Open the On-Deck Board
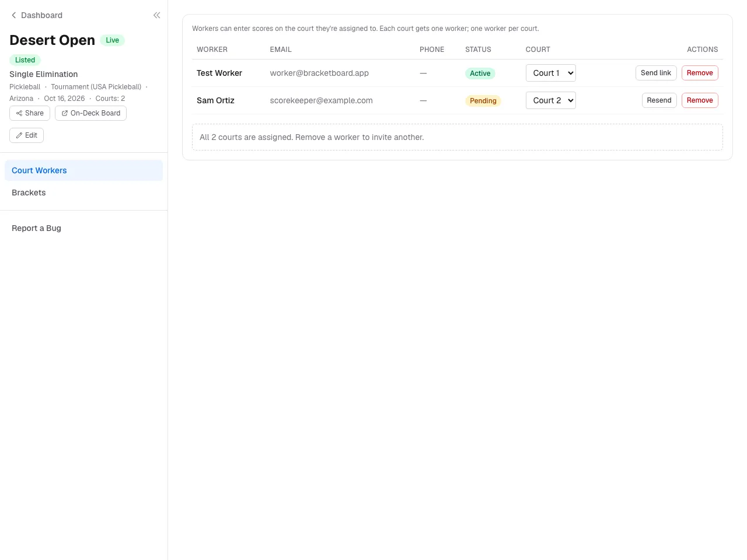 point(90,113)
